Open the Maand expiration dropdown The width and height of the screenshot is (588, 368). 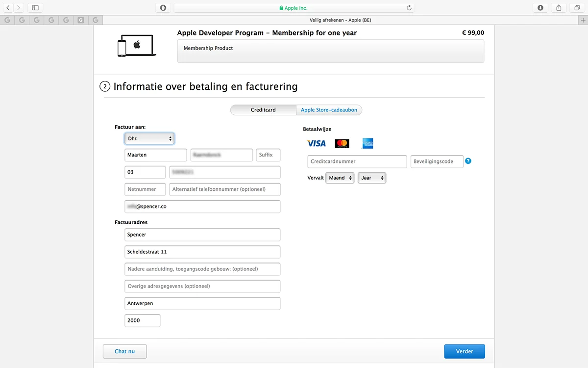(x=340, y=178)
